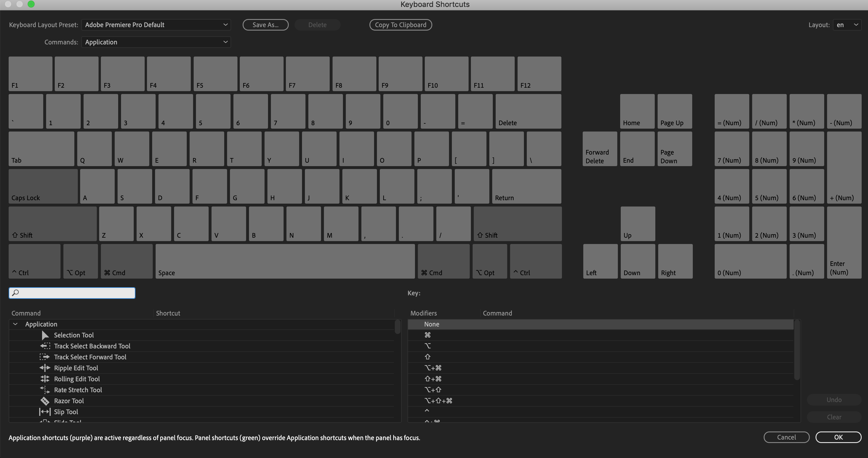The width and height of the screenshot is (868, 458).
Task: Click the Selection Tool arrow icon
Action: [x=45, y=335]
